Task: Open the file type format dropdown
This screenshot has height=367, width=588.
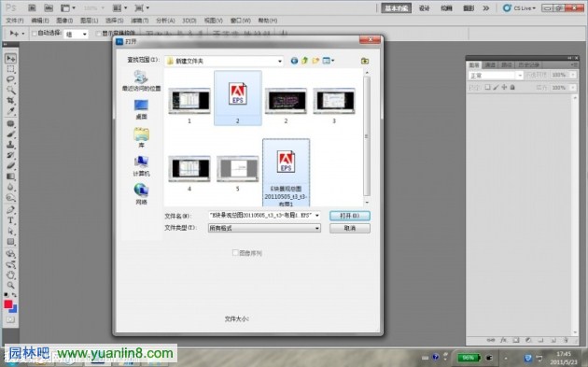Action: pyautogui.click(x=264, y=228)
